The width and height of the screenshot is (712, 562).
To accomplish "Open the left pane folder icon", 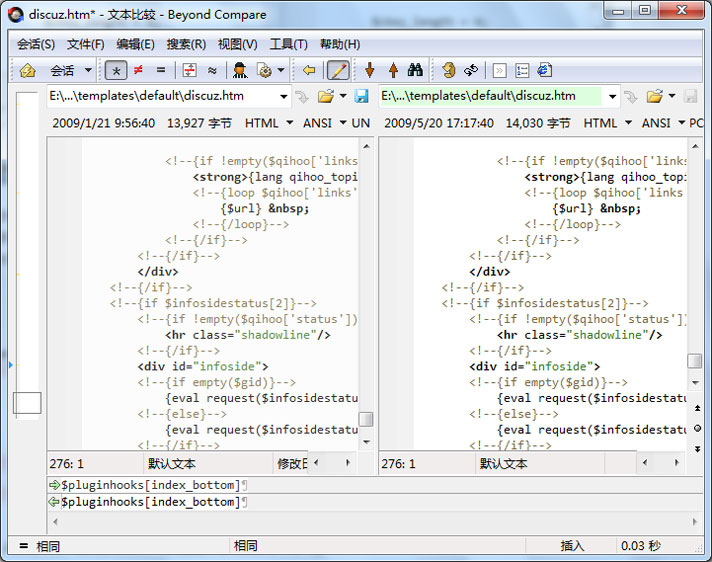I will (x=326, y=96).
